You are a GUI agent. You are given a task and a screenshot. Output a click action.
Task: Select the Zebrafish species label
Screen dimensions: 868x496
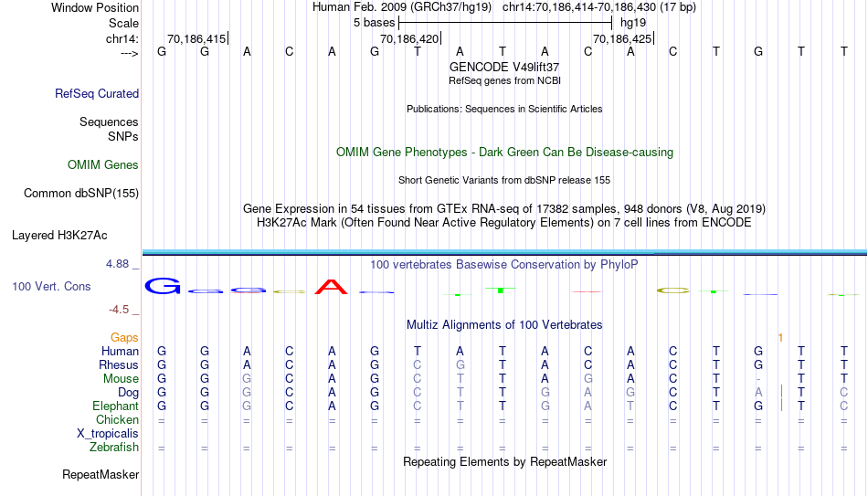click(114, 448)
